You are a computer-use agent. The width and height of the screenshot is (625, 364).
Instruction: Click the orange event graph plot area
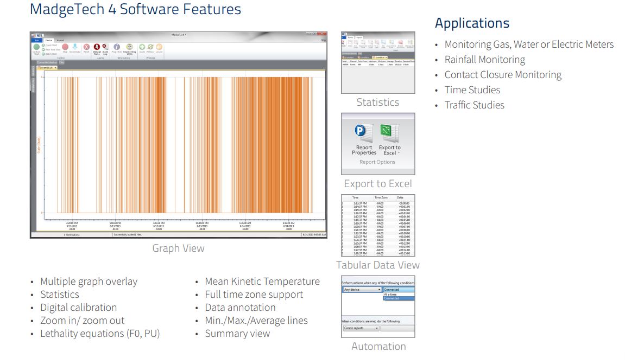[x=185, y=145]
